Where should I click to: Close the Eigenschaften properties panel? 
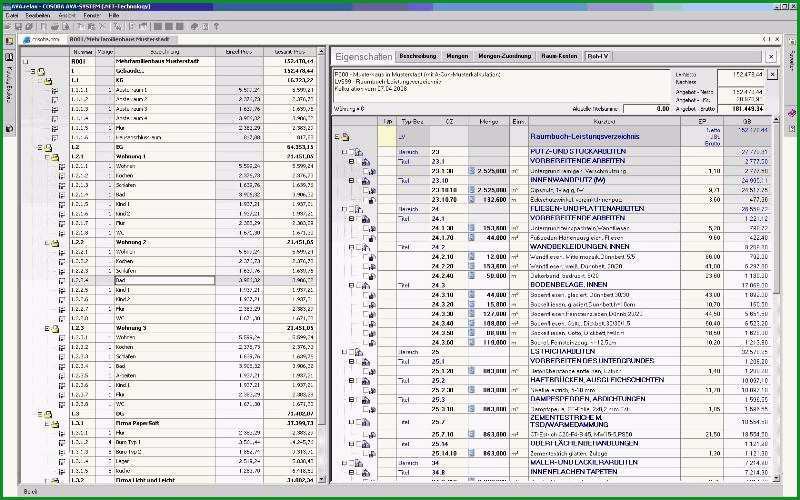point(771,57)
